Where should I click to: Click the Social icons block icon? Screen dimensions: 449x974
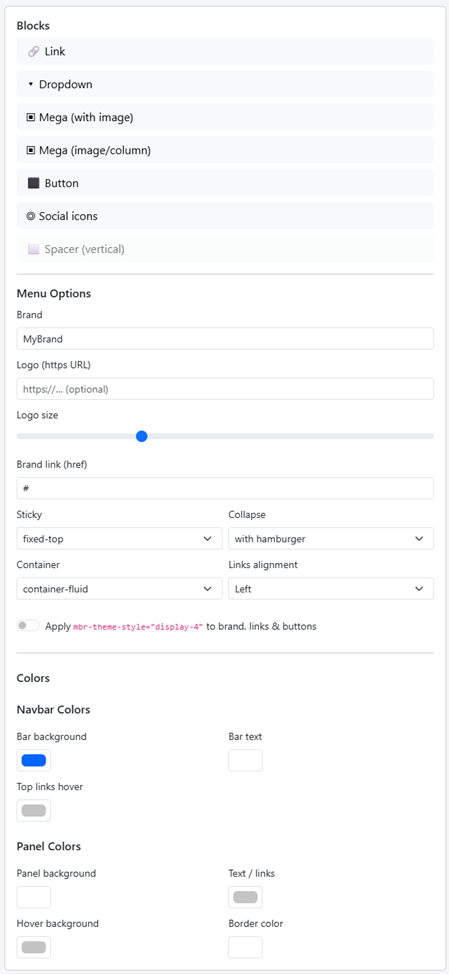click(x=30, y=216)
